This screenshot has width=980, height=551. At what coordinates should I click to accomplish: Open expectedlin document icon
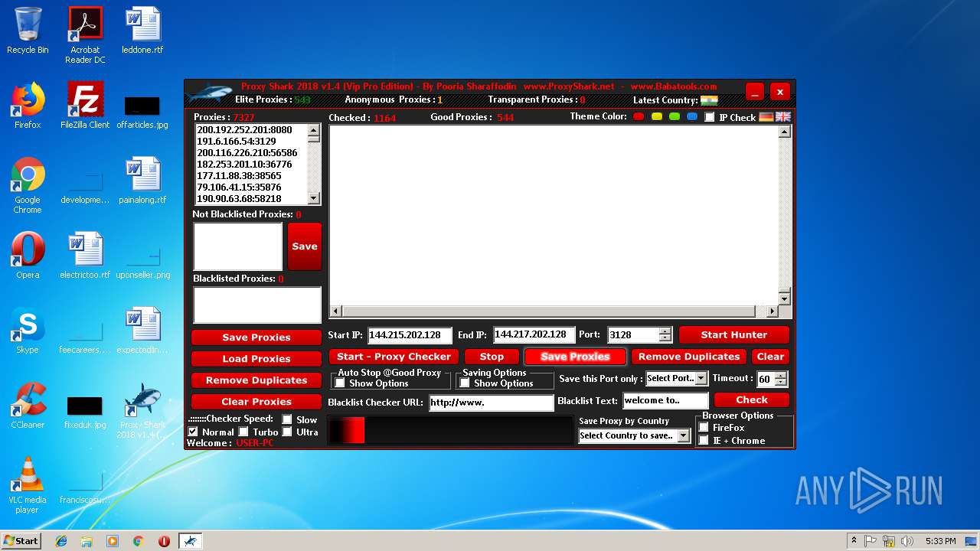(142, 331)
